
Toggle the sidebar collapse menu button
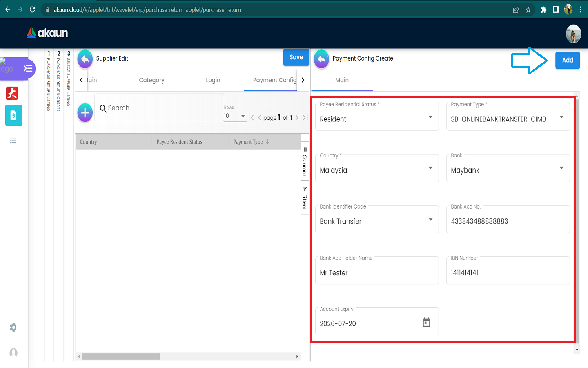[x=28, y=68]
